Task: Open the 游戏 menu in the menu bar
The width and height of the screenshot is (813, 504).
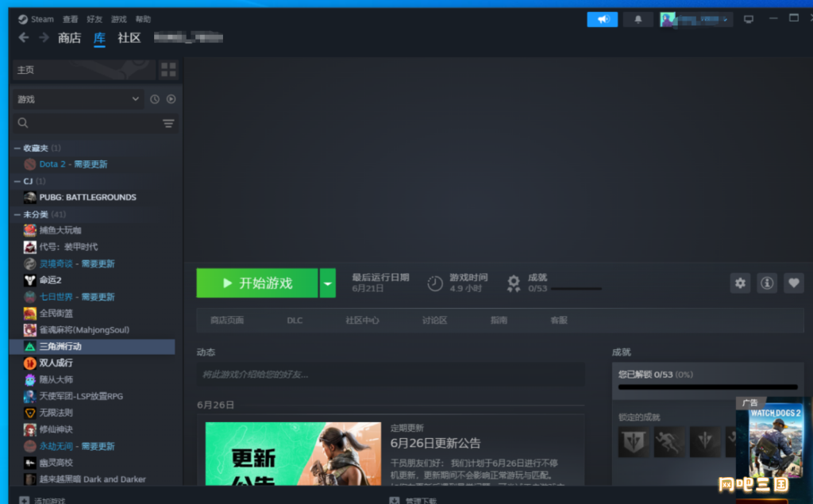Action: [x=119, y=19]
